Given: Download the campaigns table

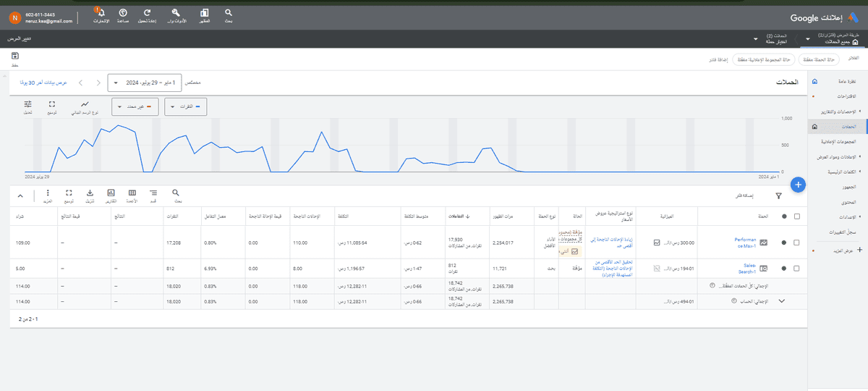Looking at the screenshot, I should click(x=90, y=193).
